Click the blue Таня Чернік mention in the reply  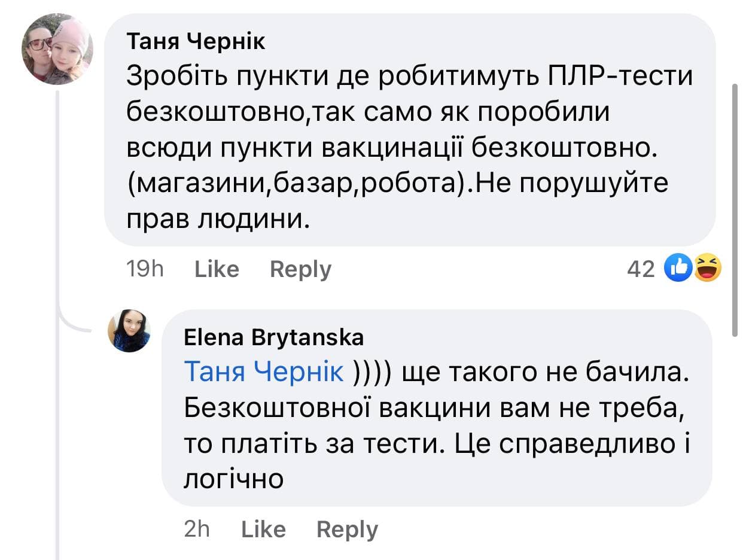263,372
